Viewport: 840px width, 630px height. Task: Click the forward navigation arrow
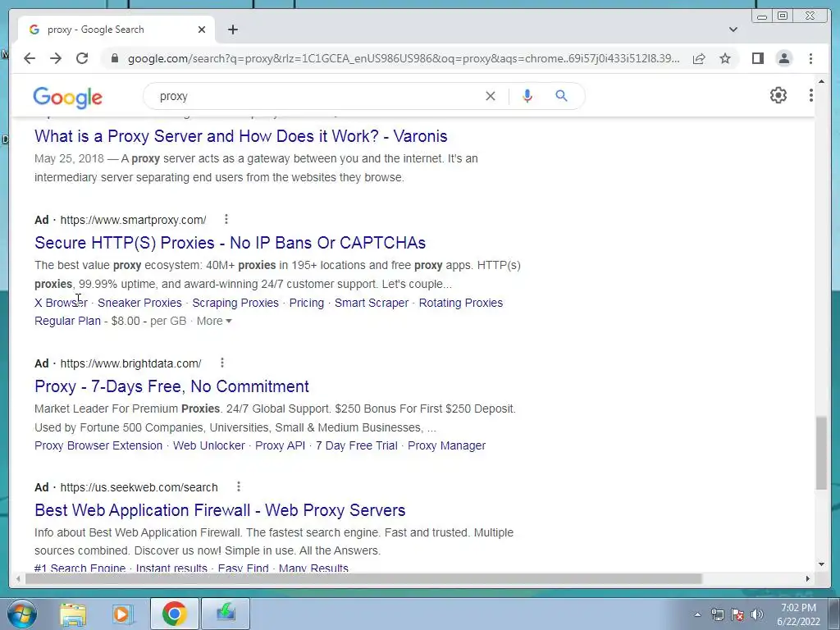point(56,58)
